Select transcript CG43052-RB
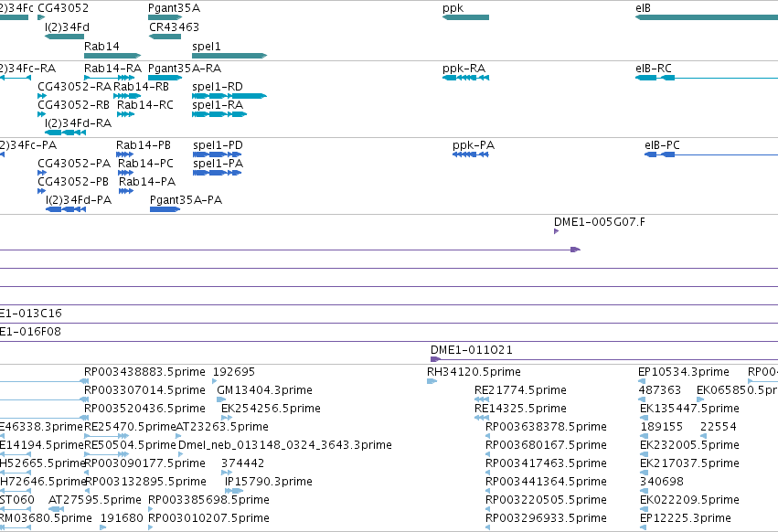The width and height of the screenshot is (778, 532). pyautogui.click(x=42, y=114)
